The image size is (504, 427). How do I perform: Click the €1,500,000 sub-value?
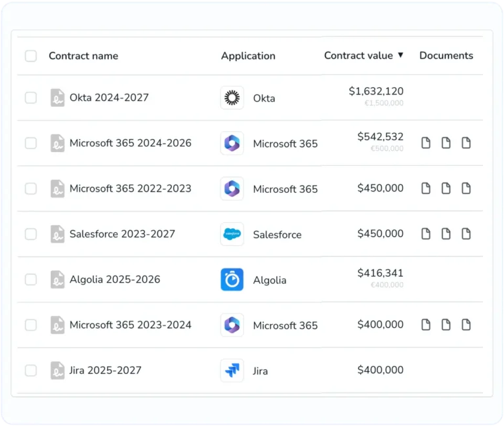[384, 103]
